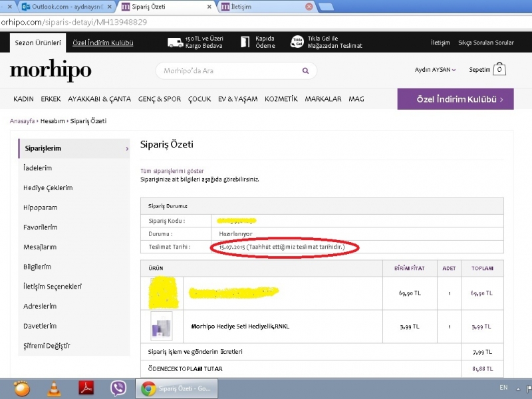
Task: Open a new browser tab
Action: tap(326, 7)
